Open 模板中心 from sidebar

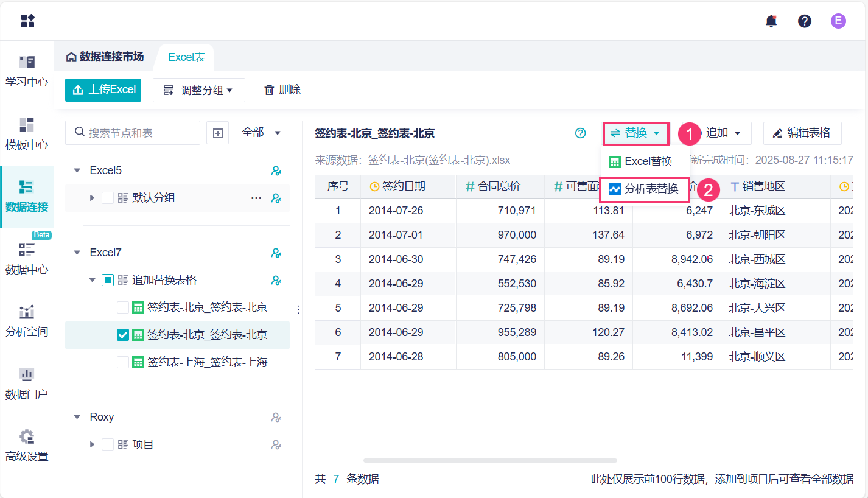27,133
